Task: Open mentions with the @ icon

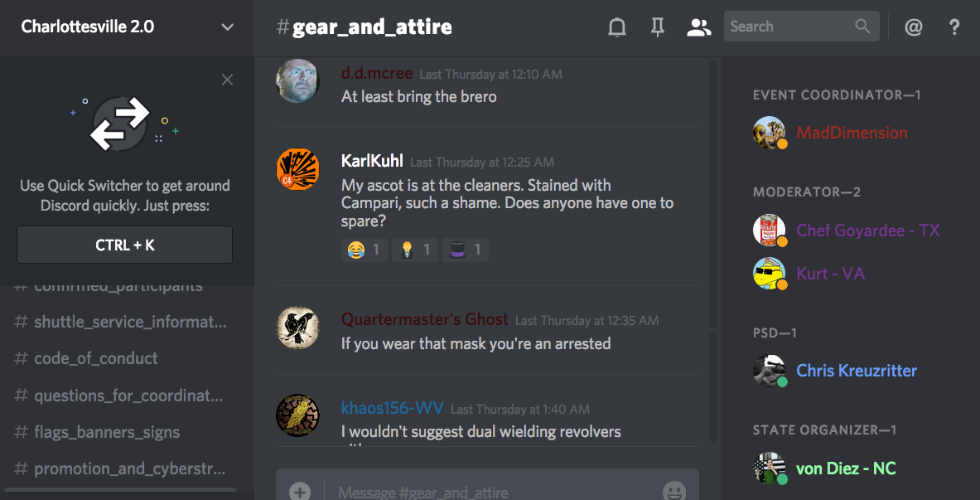Action: tap(913, 27)
